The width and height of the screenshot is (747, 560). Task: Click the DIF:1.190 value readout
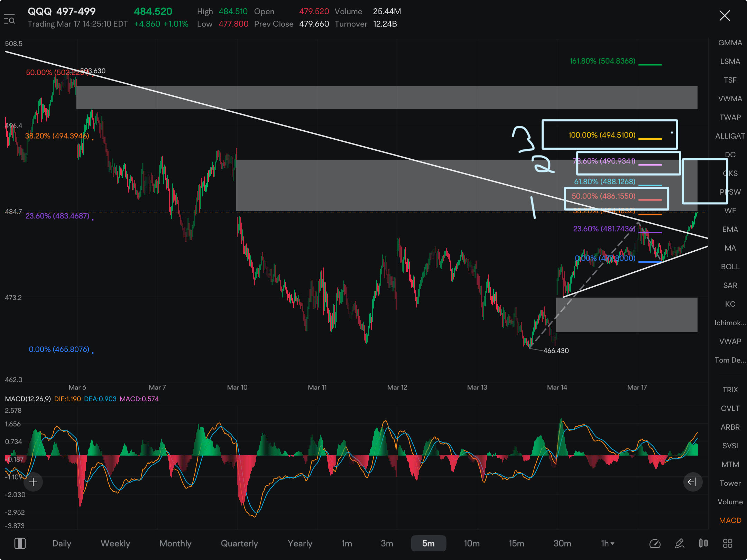click(x=67, y=399)
